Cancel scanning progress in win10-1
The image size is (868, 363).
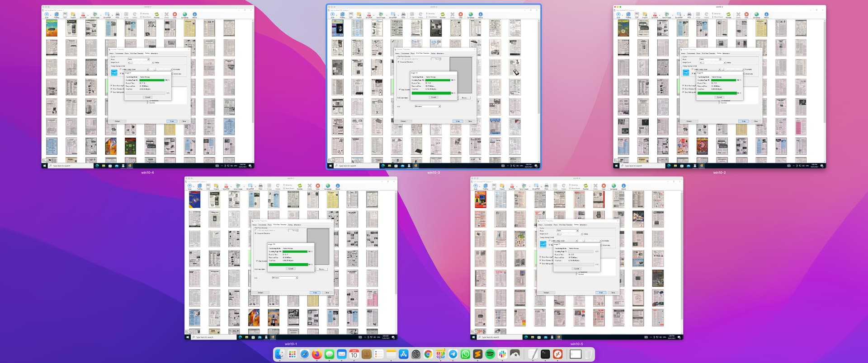coord(291,269)
